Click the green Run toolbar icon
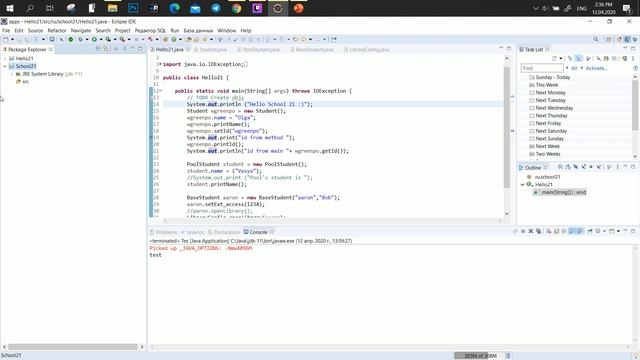This screenshot has width=640, height=360. click(94, 39)
